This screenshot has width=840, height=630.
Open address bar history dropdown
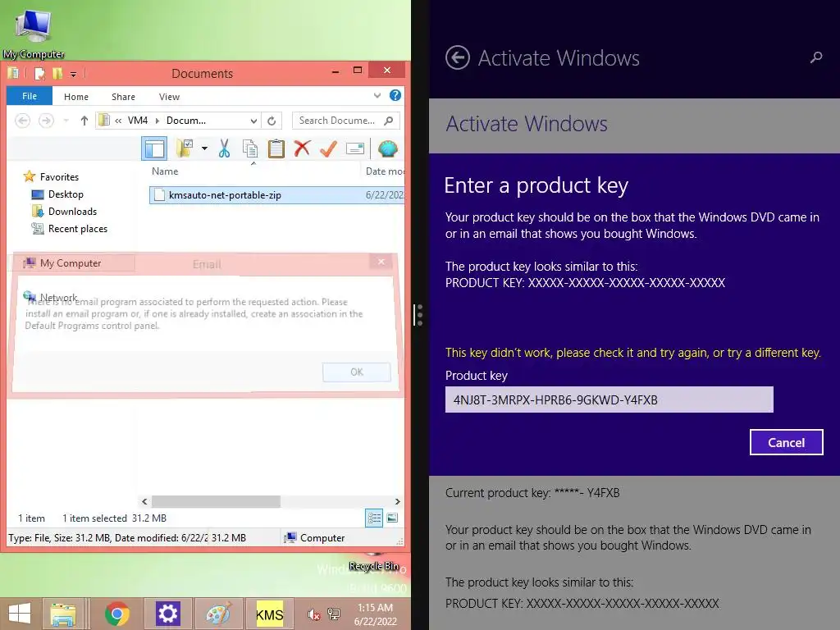coord(254,121)
